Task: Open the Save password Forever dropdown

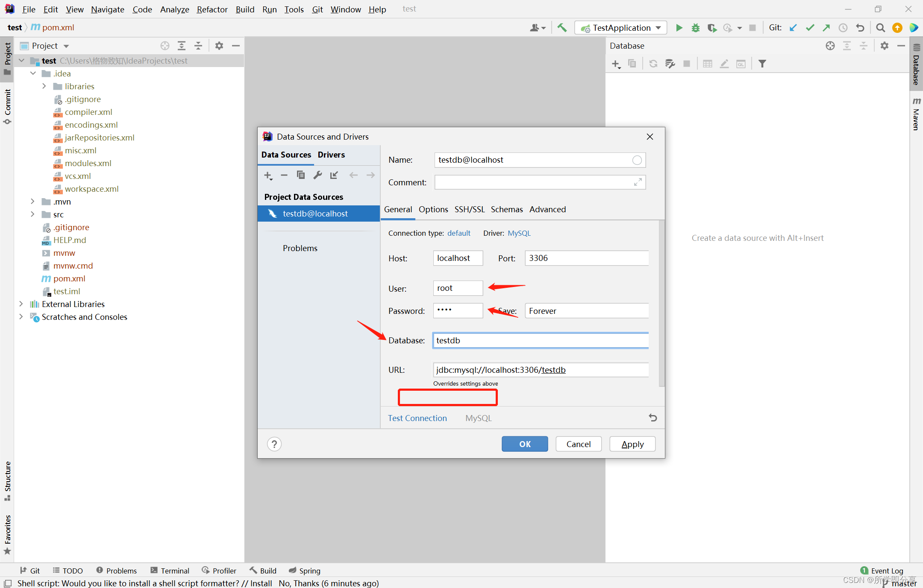Action: click(586, 311)
